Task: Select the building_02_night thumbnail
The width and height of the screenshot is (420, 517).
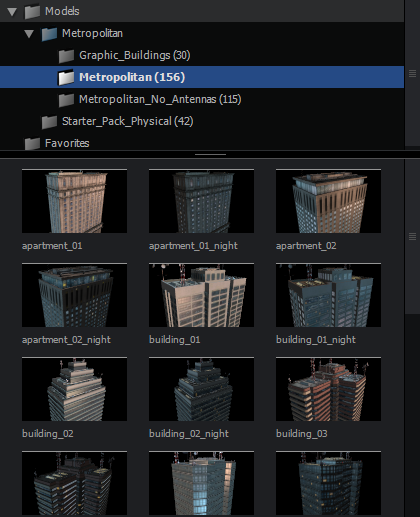Action: 201,389
